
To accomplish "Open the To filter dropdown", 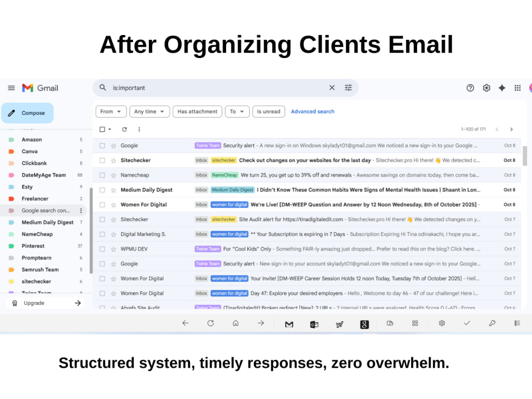I will pyautogui.click(x=237, y=111).
